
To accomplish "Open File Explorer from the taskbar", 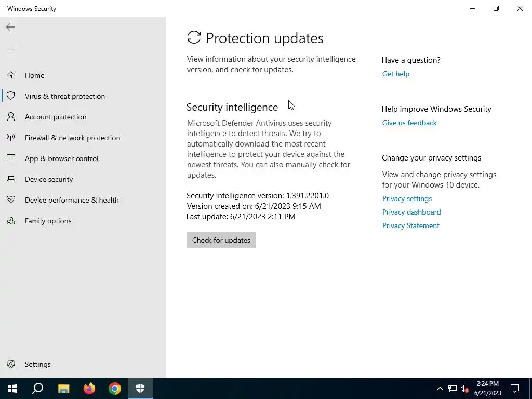I will coord(63,389).
